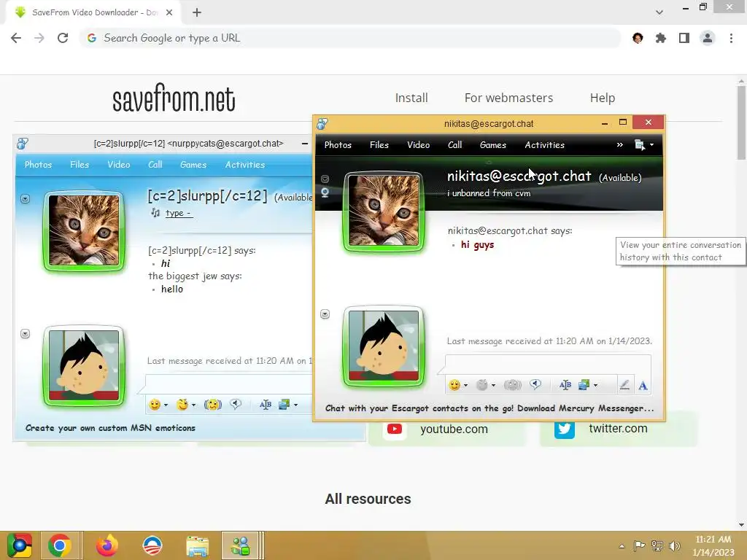Click the Download Mercury Messenger ad link

pyautogui.click(x=489, y=408)
